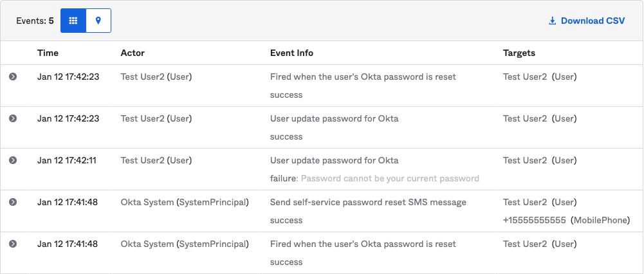
Task: Click the Okta System actor in last row
Action: pyautogui.click(x=147, y=244)
